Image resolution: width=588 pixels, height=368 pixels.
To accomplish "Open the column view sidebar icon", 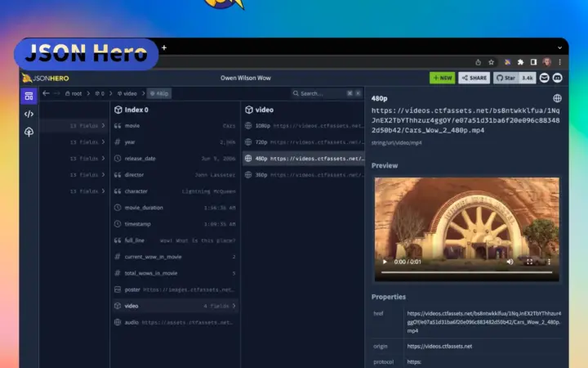I will (29, 96).
